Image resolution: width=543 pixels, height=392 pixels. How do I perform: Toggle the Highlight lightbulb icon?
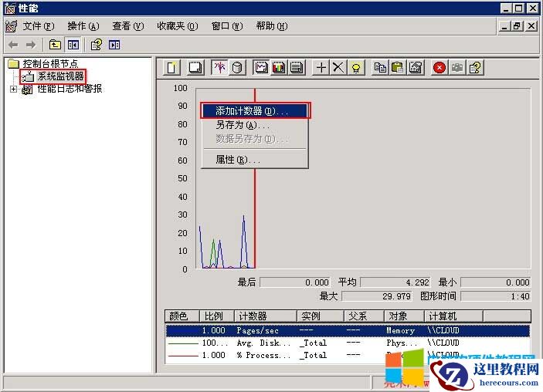pyautogui.click(x=356, y=67)
